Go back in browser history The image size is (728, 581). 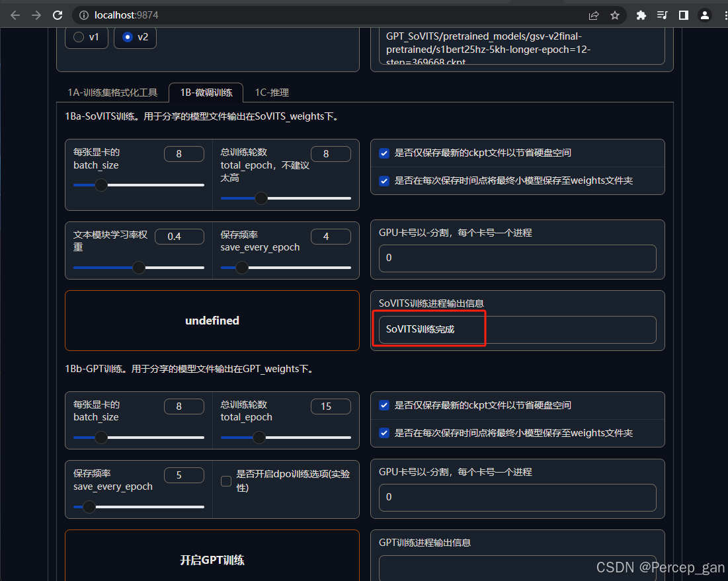tap(15, 15)
